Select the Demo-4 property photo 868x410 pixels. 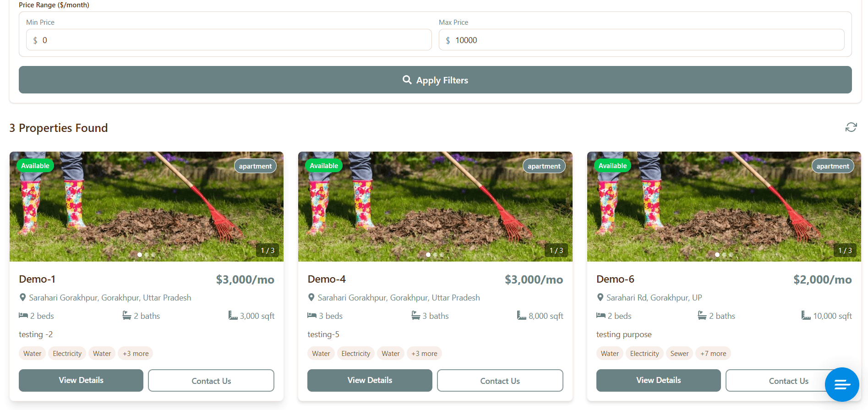click(435, 206)
